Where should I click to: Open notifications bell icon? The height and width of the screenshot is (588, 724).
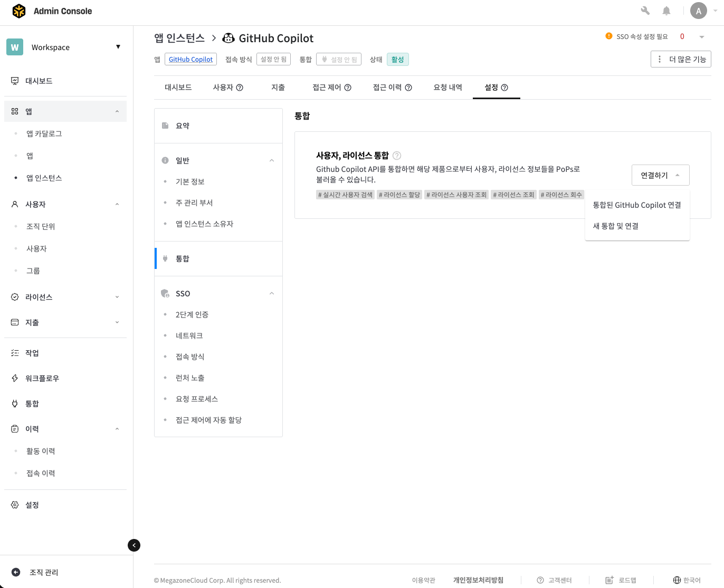click(666, 11)
